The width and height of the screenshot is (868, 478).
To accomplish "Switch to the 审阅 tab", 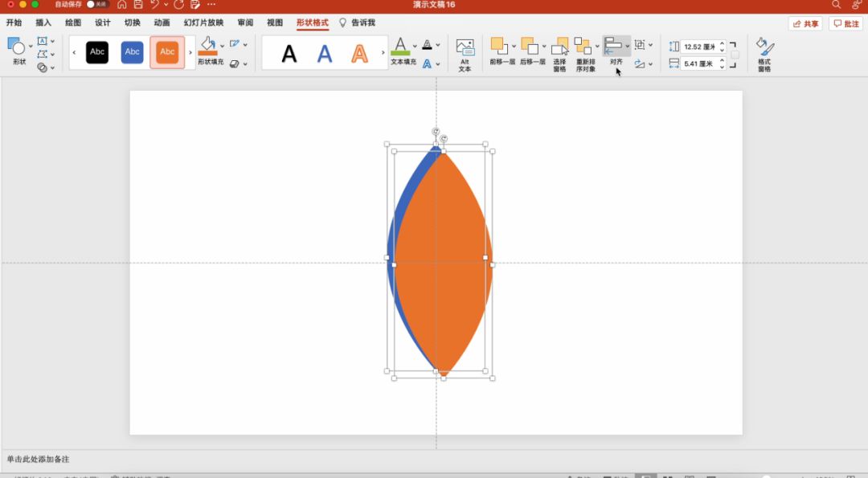I will 245,22.
